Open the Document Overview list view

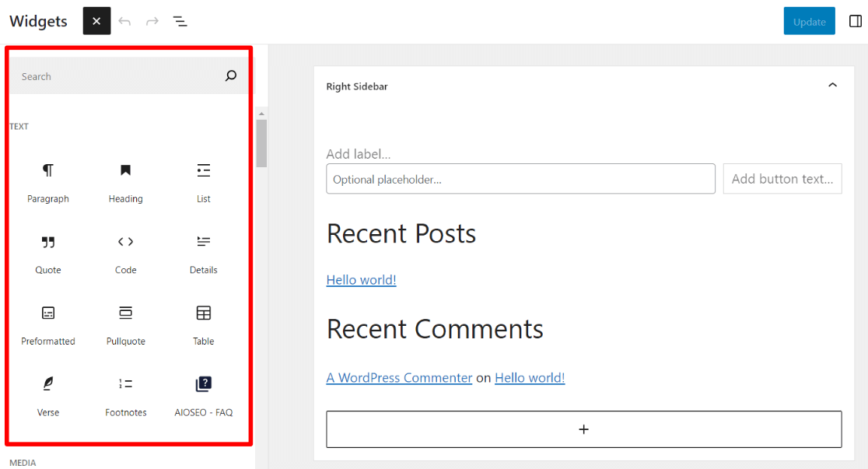180,21
